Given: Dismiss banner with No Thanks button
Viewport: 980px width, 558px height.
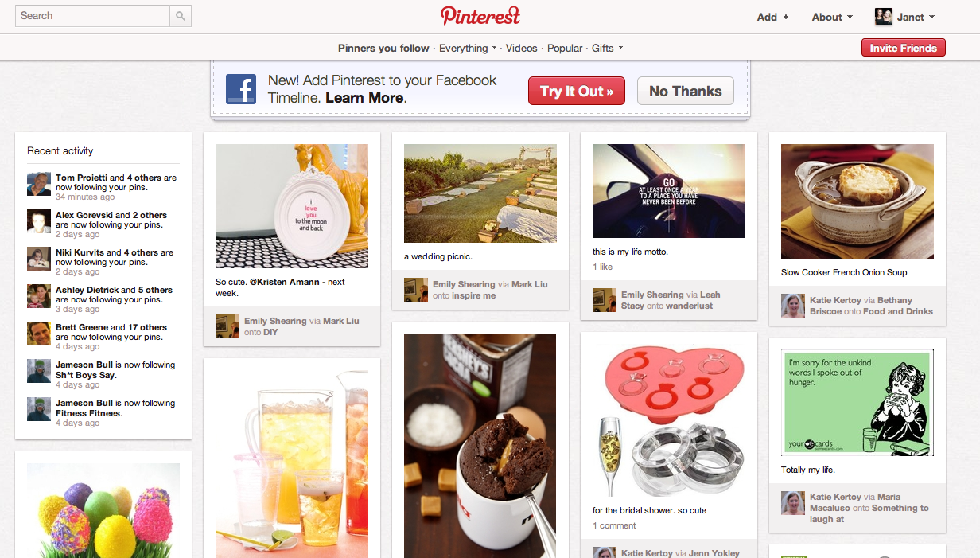Looking at the screenshot, I should coord(685,92).
